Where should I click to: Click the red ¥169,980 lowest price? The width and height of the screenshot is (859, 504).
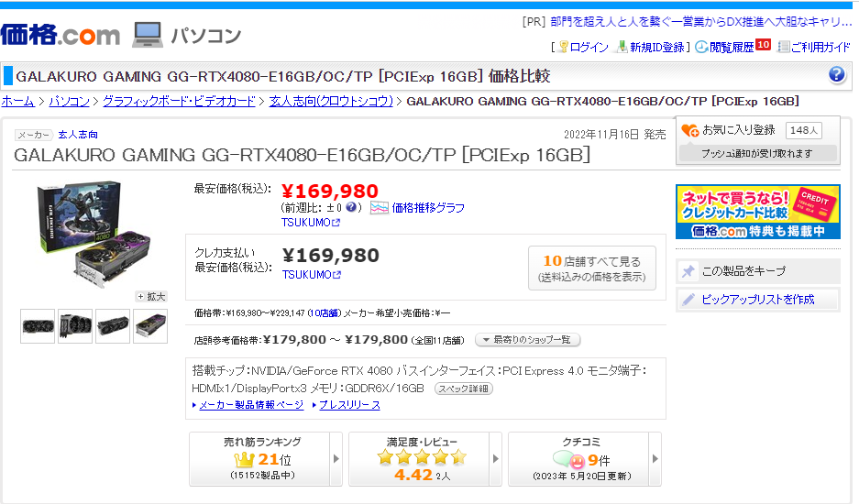point(330,191)
